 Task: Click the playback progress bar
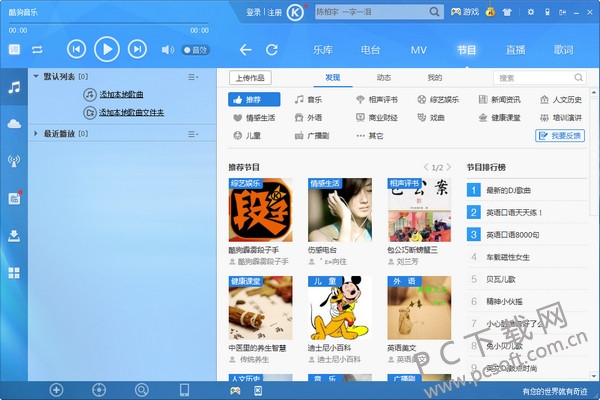point(109,23)
